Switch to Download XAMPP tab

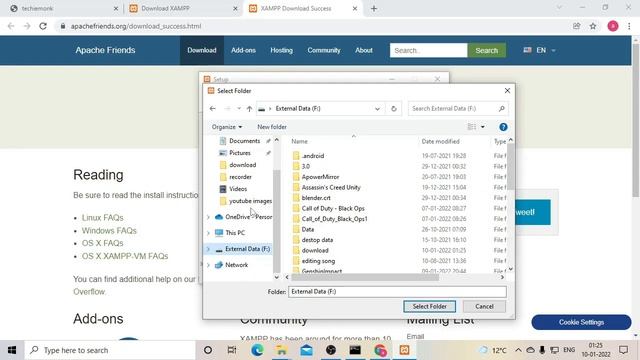[183, 9]
